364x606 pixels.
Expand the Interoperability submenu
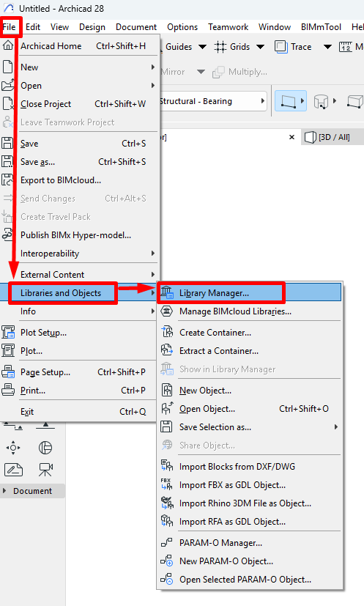pyautogui.click(x=80, y=254)
